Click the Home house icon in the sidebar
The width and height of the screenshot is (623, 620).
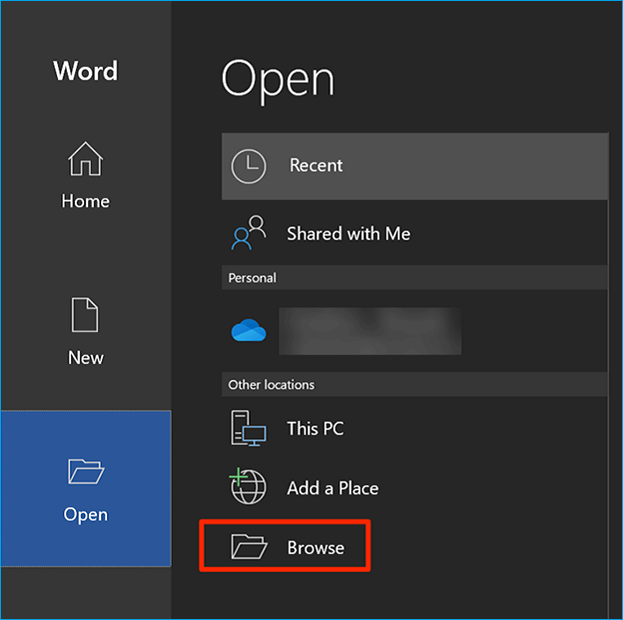[x=85, y=159]
